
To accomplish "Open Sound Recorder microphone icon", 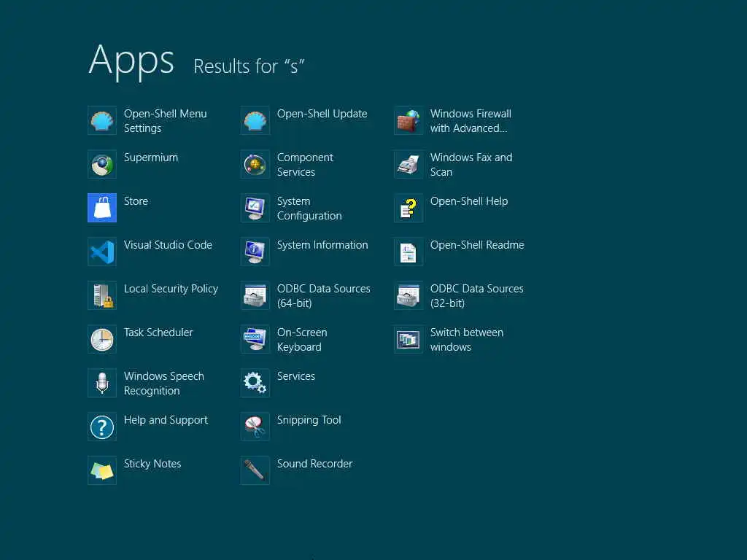I will tap(255, 470).
